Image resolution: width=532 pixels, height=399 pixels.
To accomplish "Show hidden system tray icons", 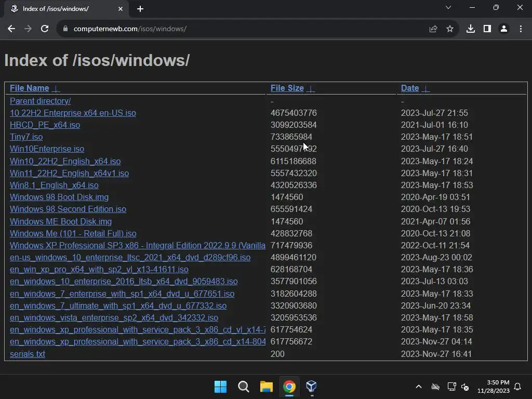I will 419,387.
